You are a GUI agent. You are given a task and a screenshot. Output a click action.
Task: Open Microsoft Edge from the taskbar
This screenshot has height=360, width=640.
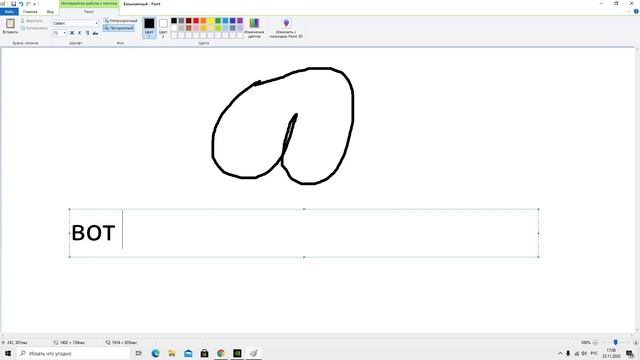point(156,353)
